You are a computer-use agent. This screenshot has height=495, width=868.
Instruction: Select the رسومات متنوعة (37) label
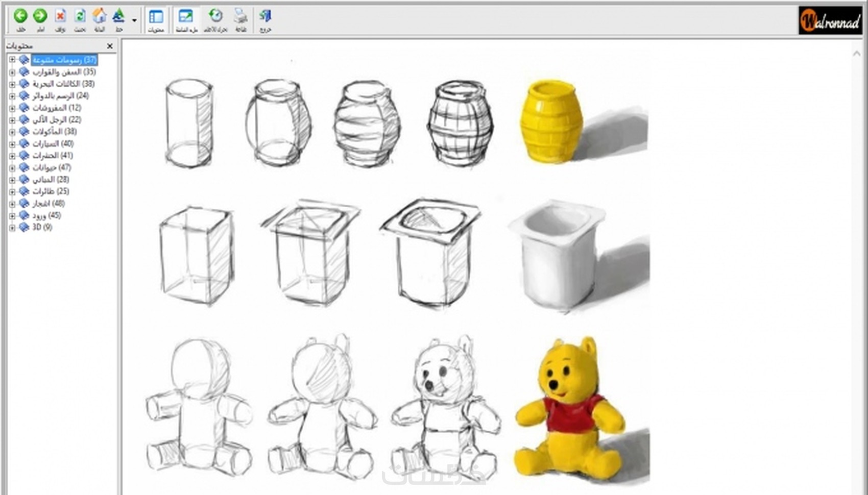click(x=64, y=60)
